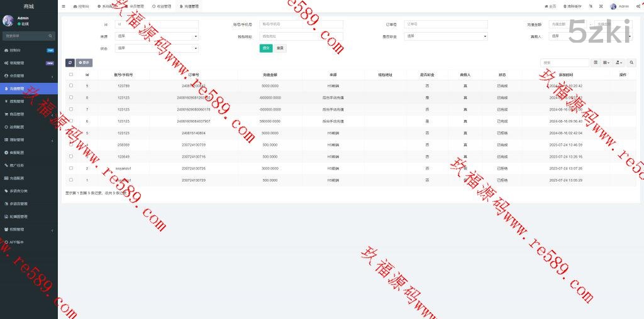Toggle the sidebar hamburger menu icon
The width and height of the screenshot is (644, 319).
pyautogui.click(x=64, y=6)
